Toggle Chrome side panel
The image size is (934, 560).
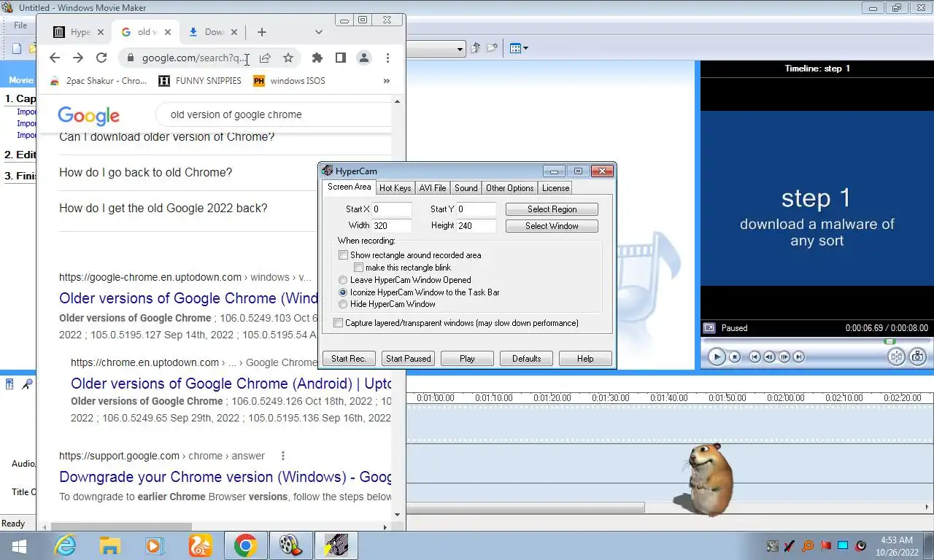(x=340, y=58)
